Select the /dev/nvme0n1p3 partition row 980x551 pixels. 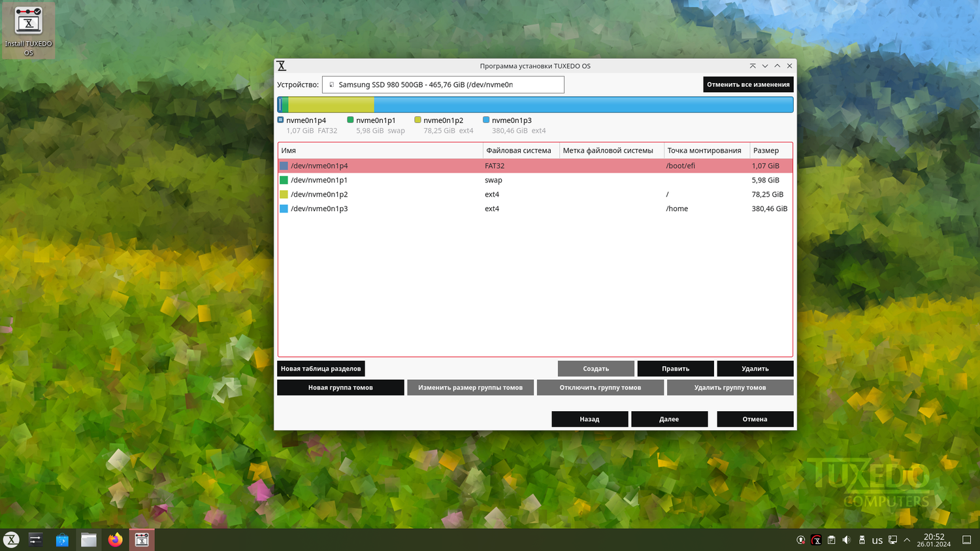535,209
